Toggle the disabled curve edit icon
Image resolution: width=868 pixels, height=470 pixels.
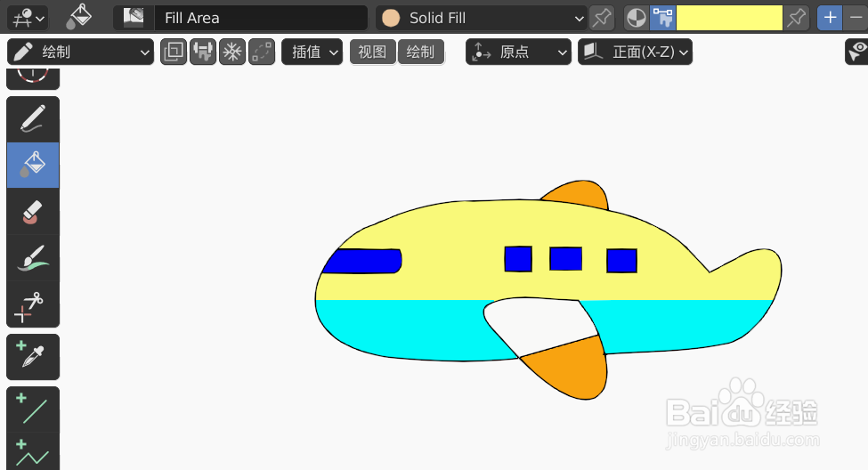point(262,52)
